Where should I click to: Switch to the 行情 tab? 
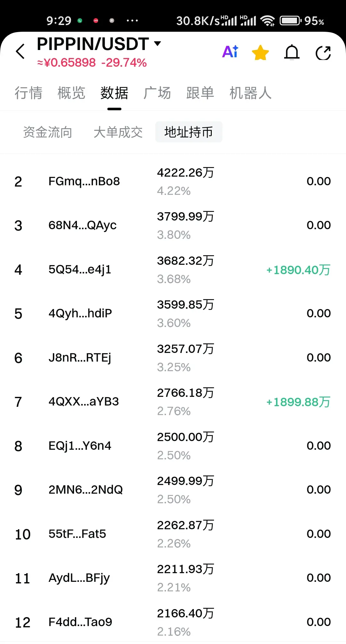pos(29,93)
